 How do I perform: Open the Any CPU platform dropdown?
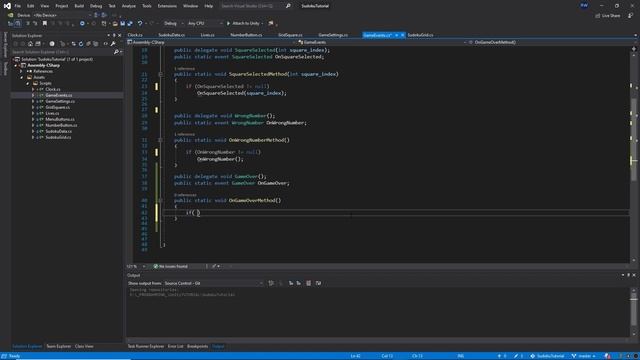coord(205,24)
